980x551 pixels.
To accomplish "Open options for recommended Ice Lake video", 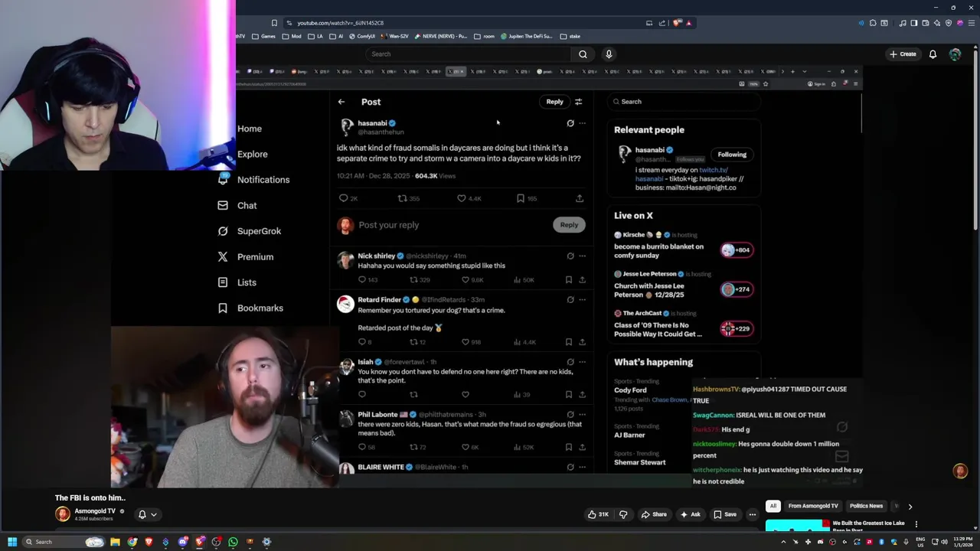I will (916, 525).
